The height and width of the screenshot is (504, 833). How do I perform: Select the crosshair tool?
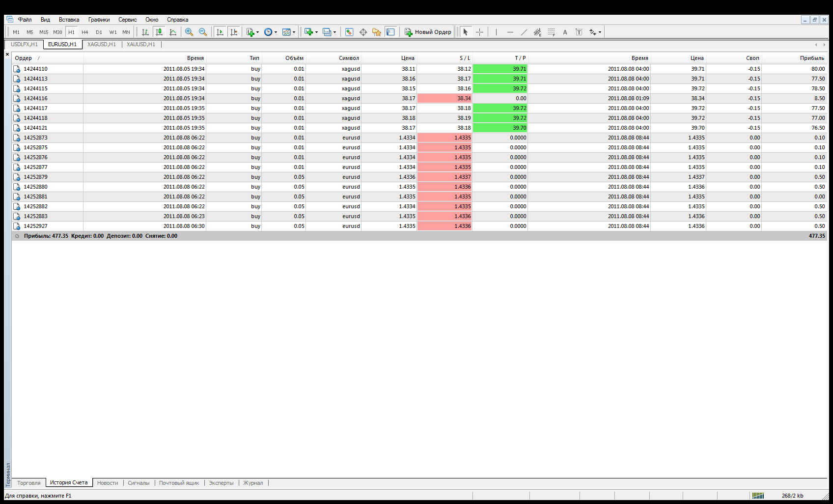(480, 32)
